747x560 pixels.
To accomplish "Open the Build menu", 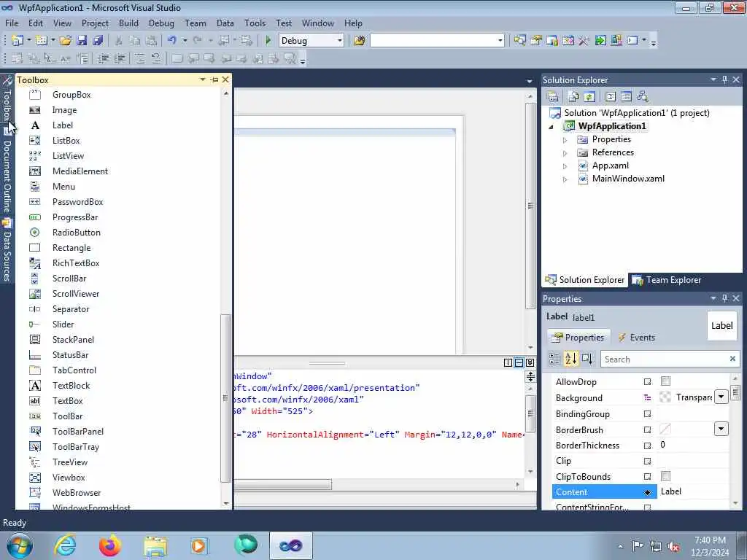I will 128,23.
